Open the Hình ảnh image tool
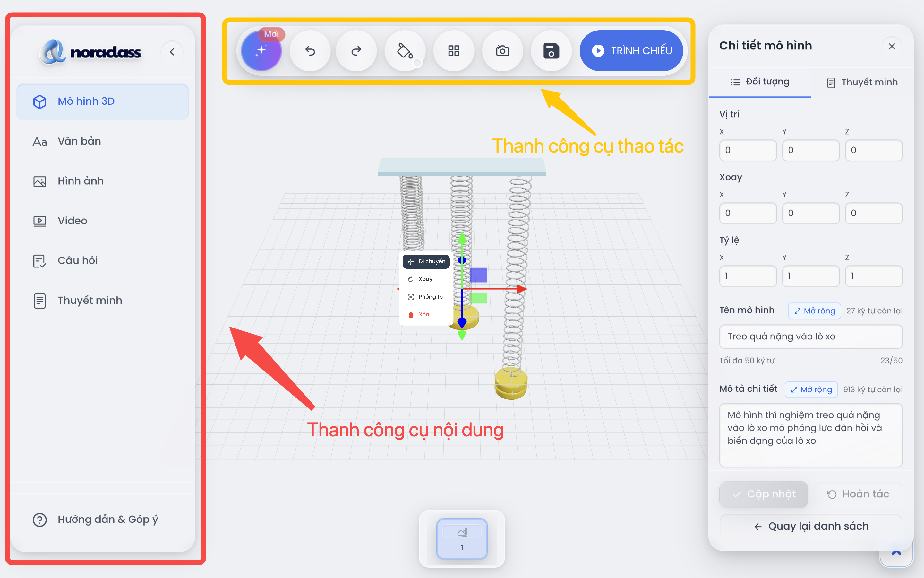This screenshot has width=924, height=578. pyautogui.click(x=103, y=181)
